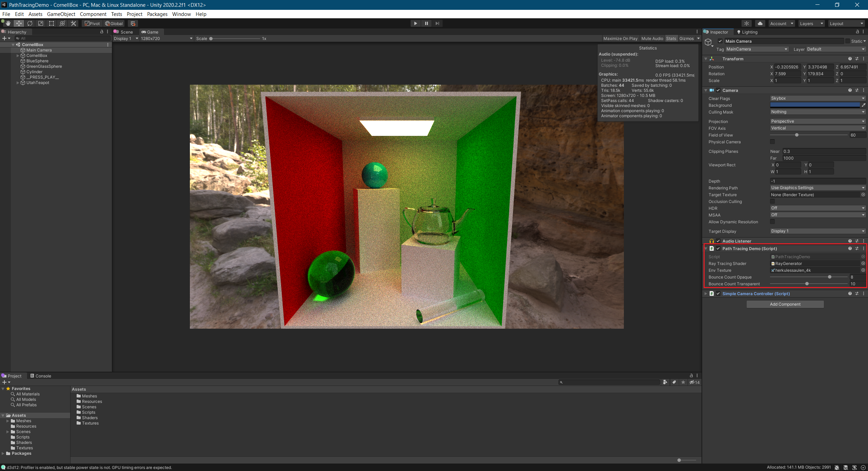
Task: Disable the Path Tracing Demo script checkbox
Action: point(718,248)
